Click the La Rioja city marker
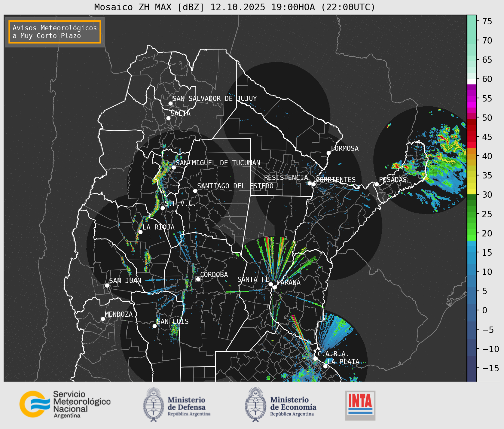The width and height of the screenshot is (504, 429). tap(140, 232)
